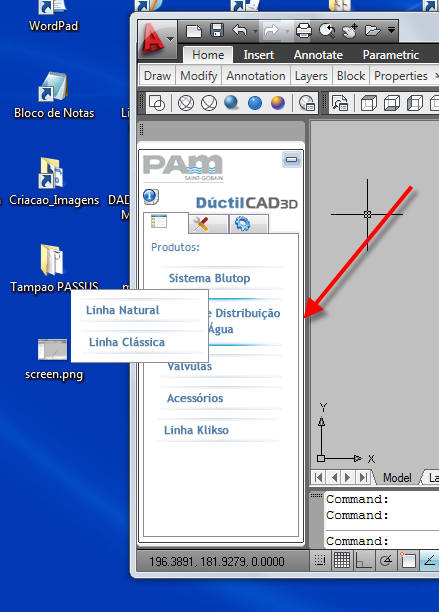Open the Visual Styles Manager icon
The width and height of the screenshot is (439, 612).
(307, 103)
